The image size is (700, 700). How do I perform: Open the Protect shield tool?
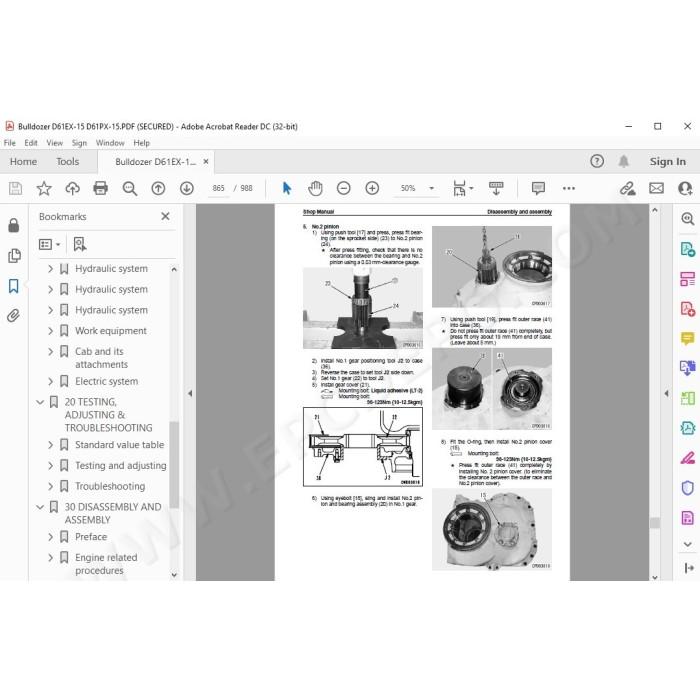(x=688, y=488)
